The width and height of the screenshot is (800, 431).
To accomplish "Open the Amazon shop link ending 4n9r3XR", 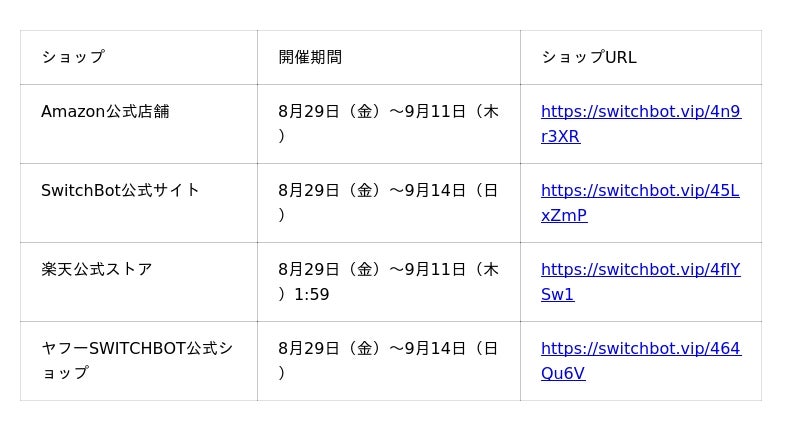I will [640, 112].
